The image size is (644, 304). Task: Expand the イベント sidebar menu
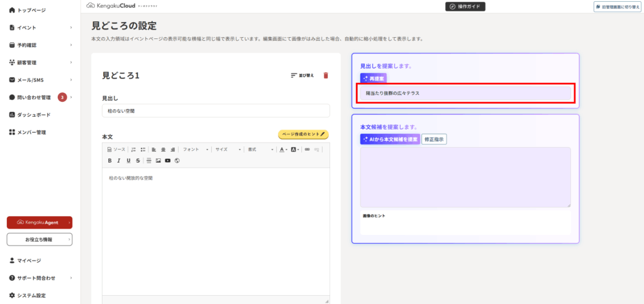click(x=40, y=28)
